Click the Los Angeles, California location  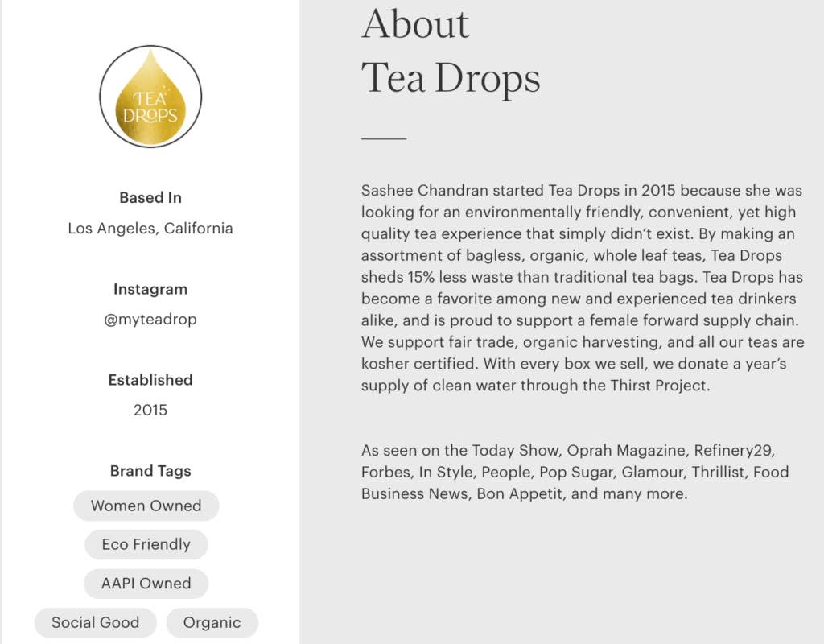150,228
